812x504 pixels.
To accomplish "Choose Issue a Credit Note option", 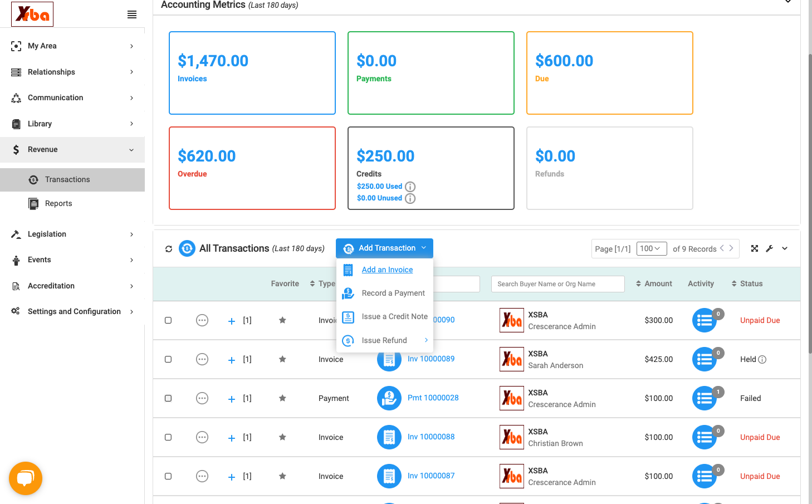I will coord(395,316).
